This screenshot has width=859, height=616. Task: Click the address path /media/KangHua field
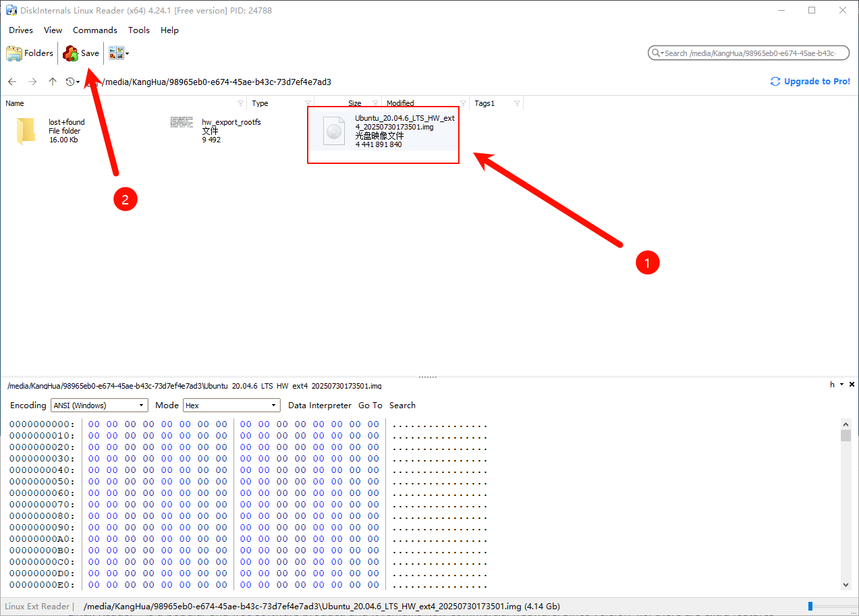coord(216,82)
